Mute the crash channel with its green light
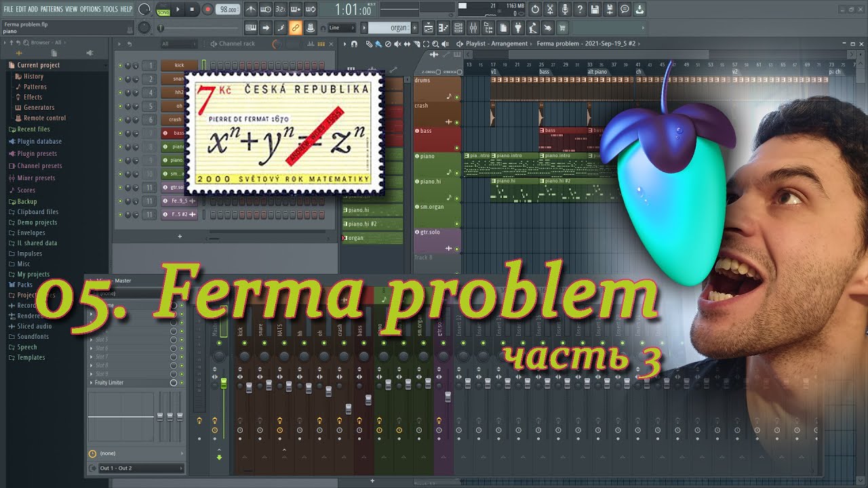 point(120,120)
